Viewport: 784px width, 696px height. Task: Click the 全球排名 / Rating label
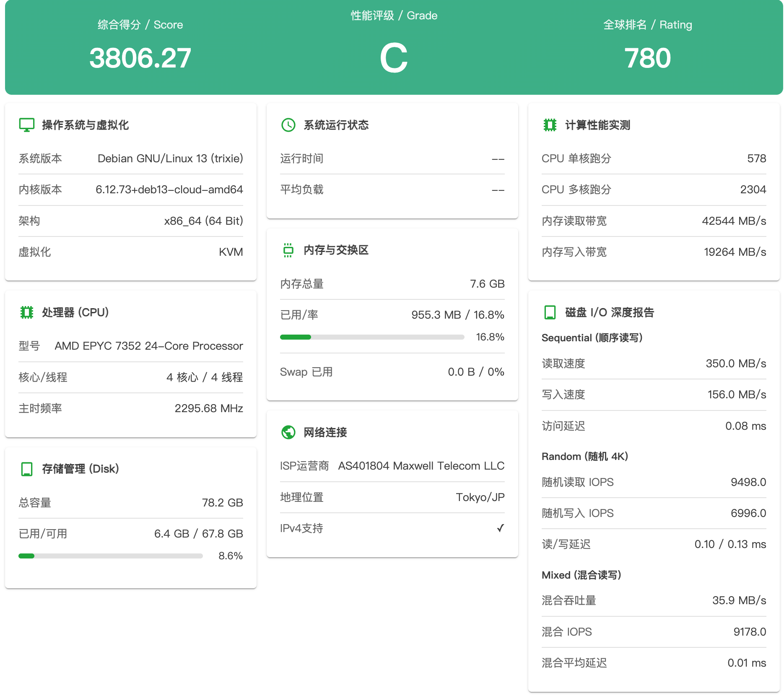[x=647, y=25]
